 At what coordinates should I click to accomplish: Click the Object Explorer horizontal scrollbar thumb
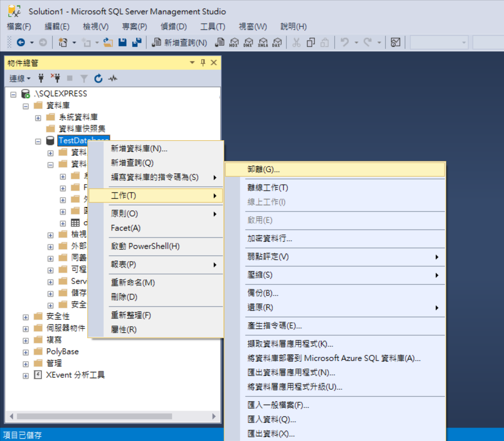(94, 416)
